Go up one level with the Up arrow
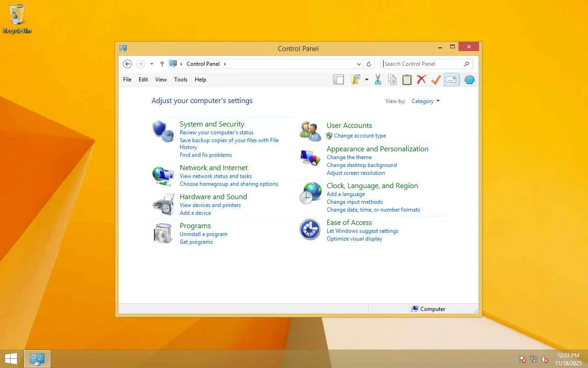 [162, 64]
